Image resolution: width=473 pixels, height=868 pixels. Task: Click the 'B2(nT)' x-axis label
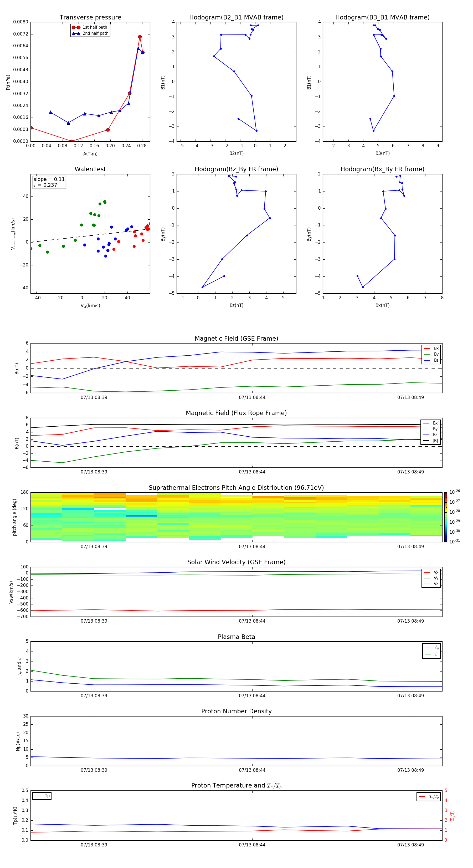pos(236,153)
